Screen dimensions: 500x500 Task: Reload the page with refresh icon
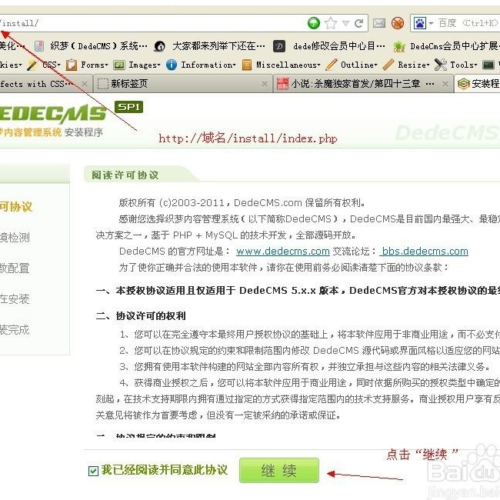click(x=359, y=23)
